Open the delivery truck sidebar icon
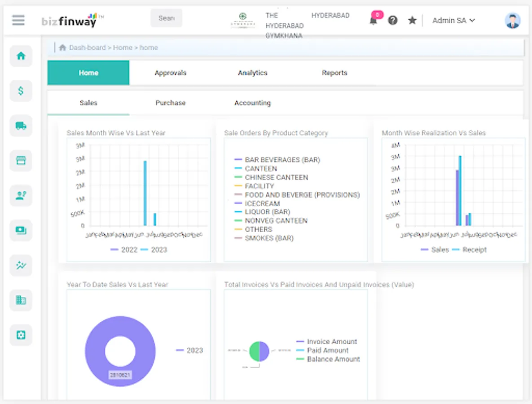532x404 pixels. [21, 126]
